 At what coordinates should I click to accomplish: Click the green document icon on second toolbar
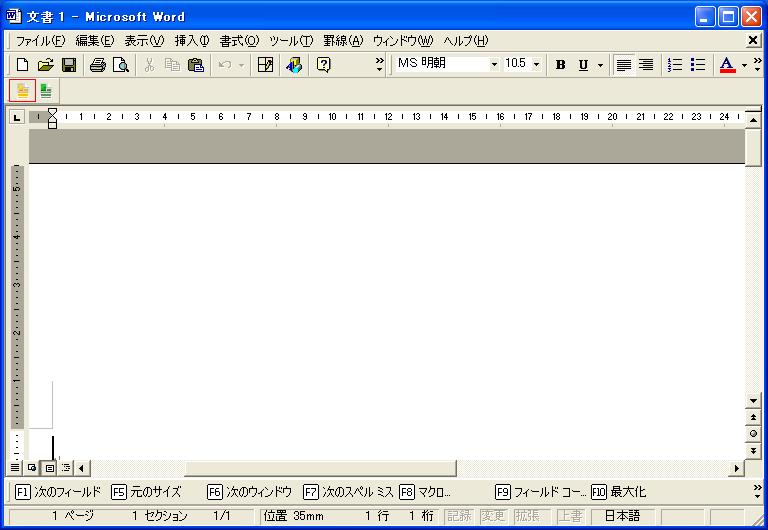point(47,91)
